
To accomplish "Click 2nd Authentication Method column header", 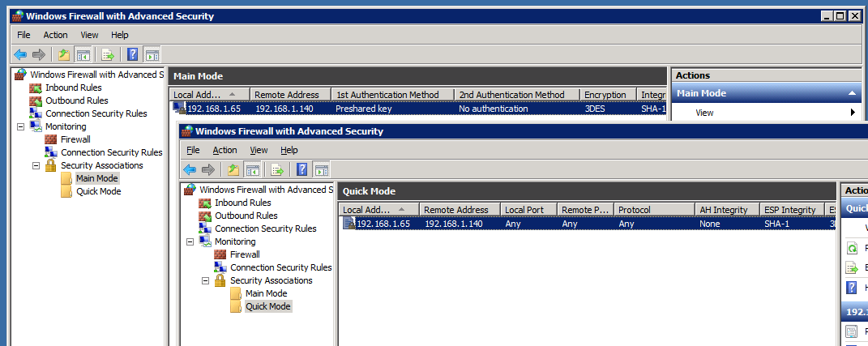I will pyautogui.click(x=517, y=95).
